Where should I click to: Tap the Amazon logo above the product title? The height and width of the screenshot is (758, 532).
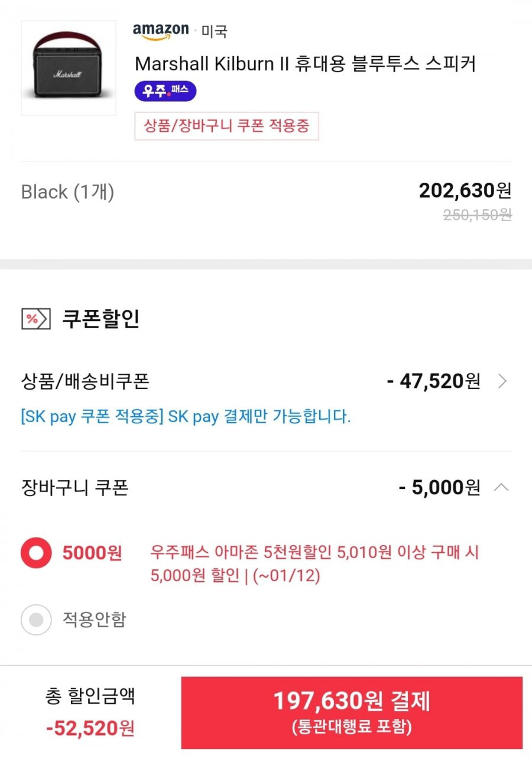click(x=161, y=31)
